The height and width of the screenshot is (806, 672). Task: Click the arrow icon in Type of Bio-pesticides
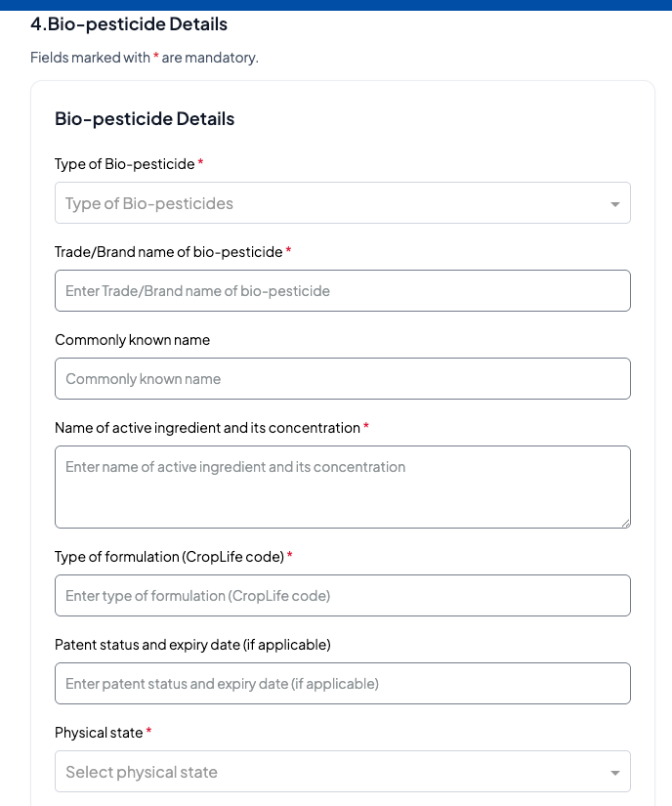tap(615, 204)
